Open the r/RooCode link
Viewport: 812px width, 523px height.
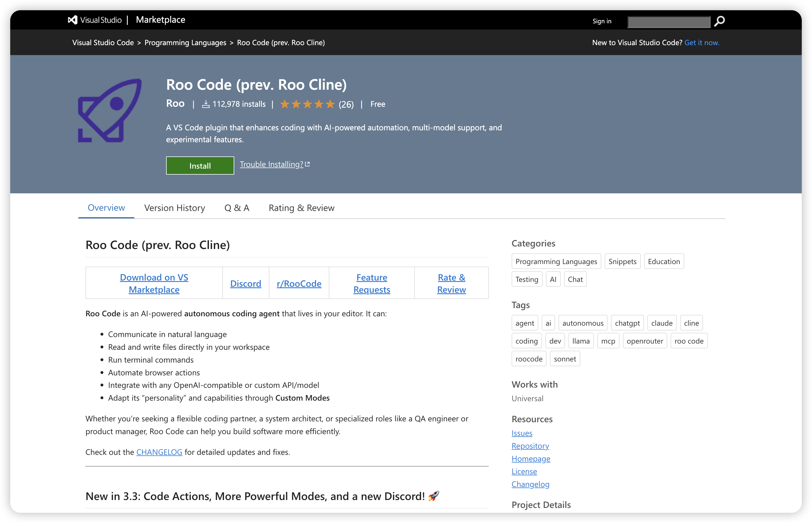299,284
